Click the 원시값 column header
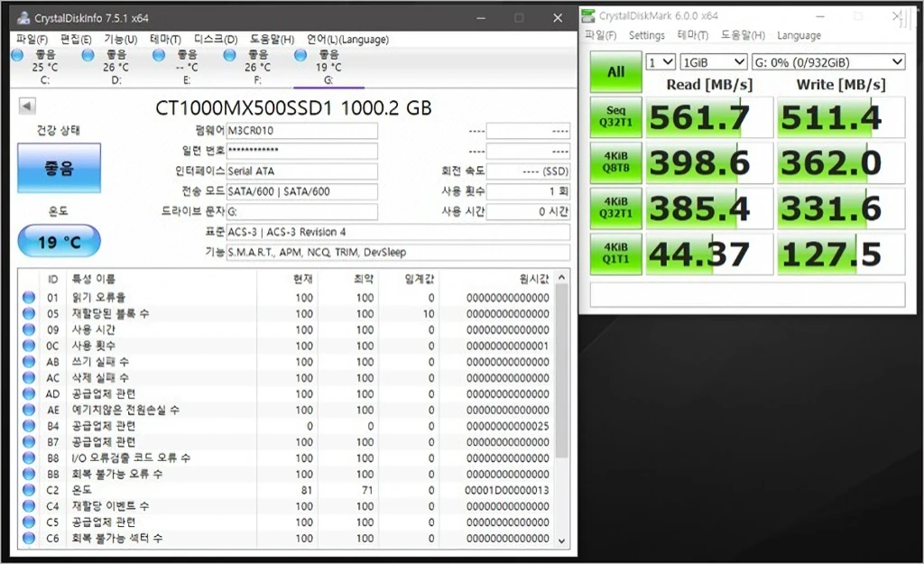 534,279
